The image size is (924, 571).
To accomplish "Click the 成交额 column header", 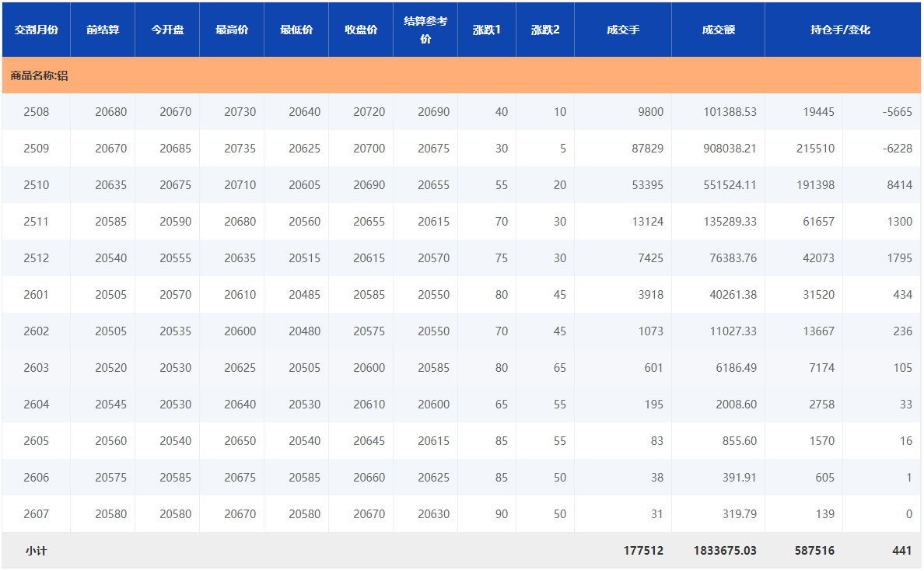I will coord(718,30).
